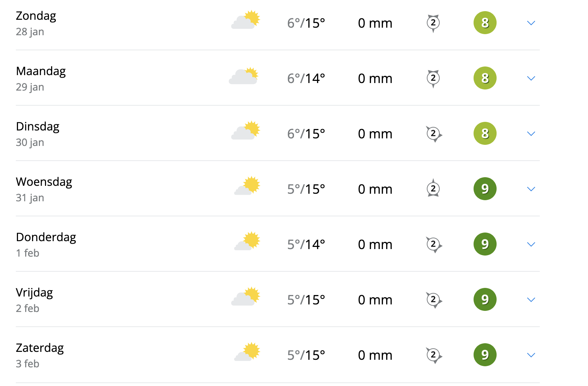
Task: Click the dark green score 9 badge for Donderdag
Action: [485, 244]
